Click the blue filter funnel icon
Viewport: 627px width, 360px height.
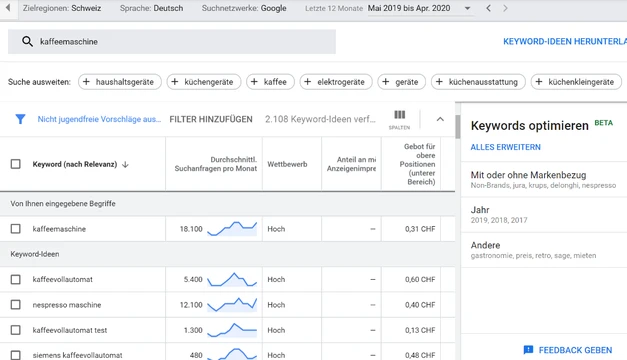(x=20, y=119)
